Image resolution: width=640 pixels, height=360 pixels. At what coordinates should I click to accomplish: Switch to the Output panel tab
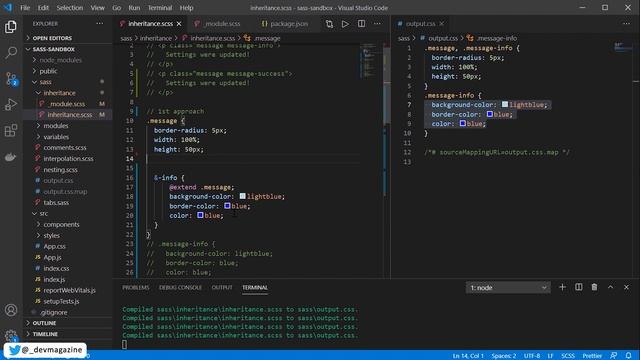pos(222,287)
